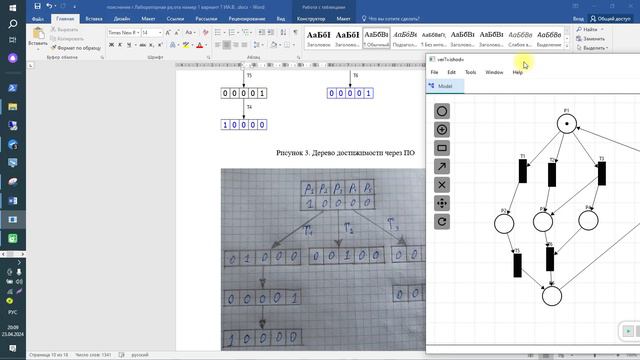Image resolution: width=640 pixels, height=360 pixels.
Task: Toggle strikethrough formatting
Action: coord(142,45)
